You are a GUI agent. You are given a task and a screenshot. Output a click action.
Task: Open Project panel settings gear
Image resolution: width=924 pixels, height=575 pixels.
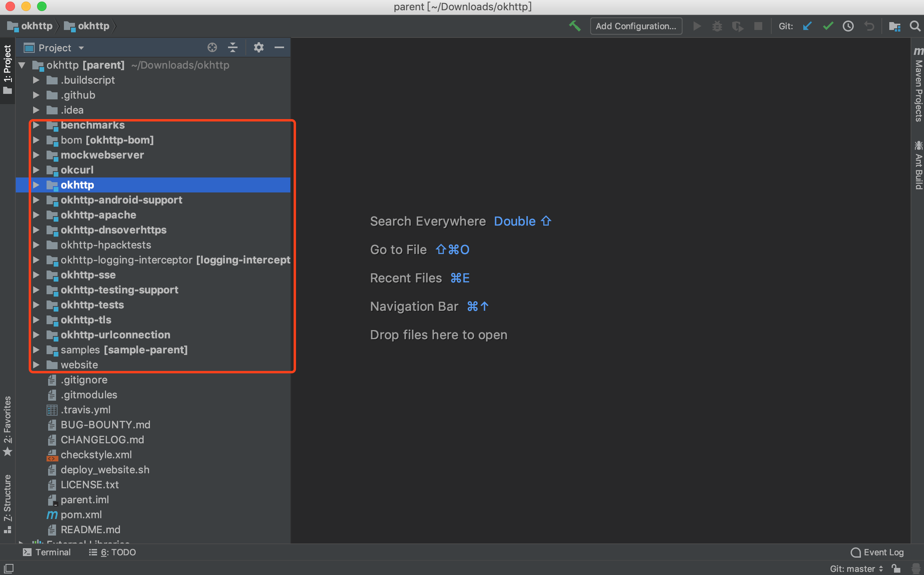point(258,48)
